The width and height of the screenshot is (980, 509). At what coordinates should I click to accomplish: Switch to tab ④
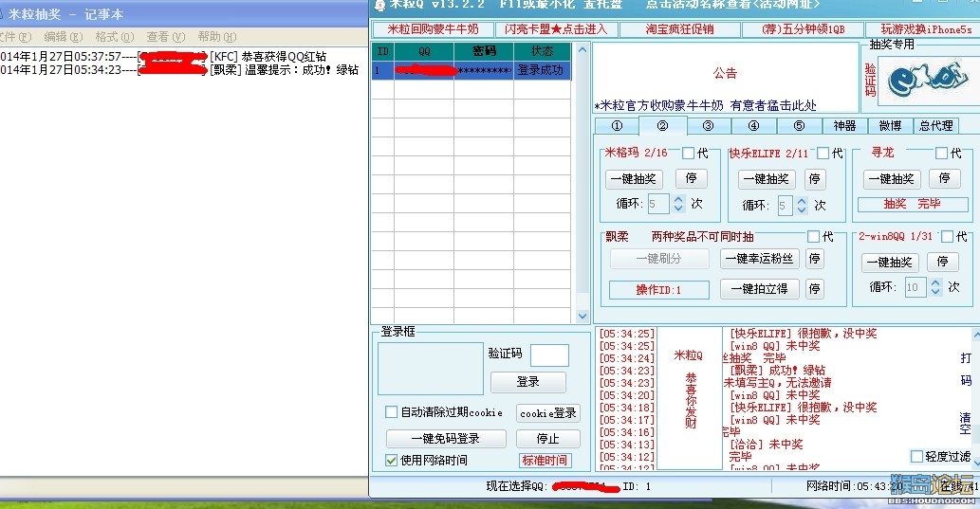point(754,125)
